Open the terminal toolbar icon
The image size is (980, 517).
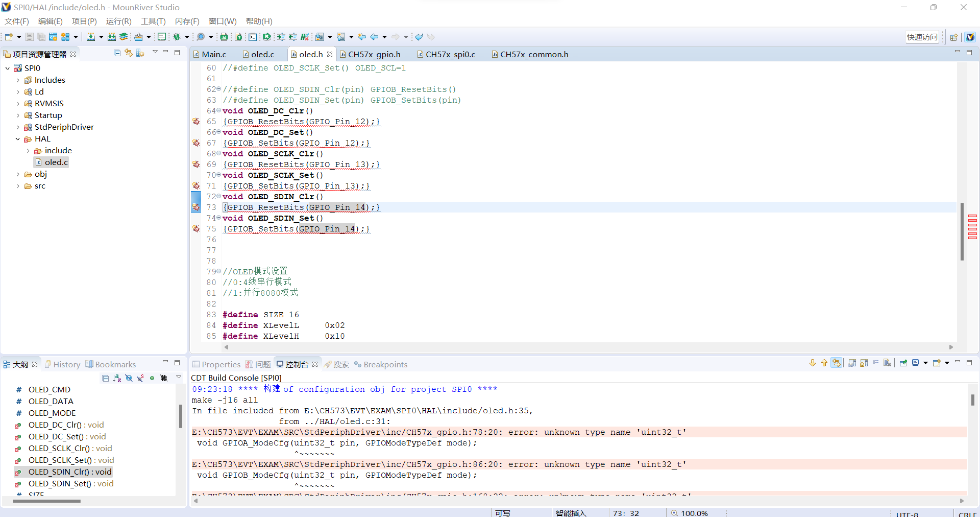253,37
